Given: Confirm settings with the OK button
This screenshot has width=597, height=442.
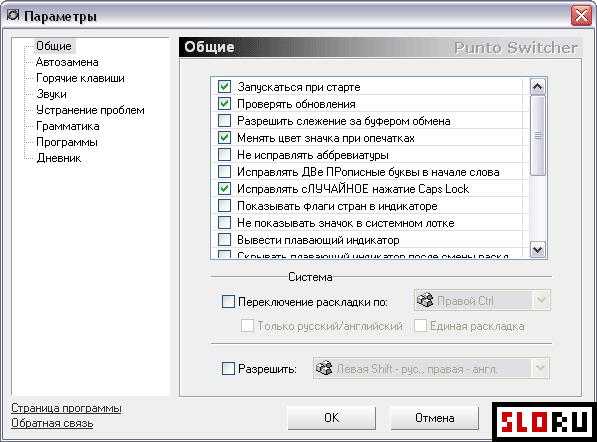Looking at the screenshot, I should 331,418.
